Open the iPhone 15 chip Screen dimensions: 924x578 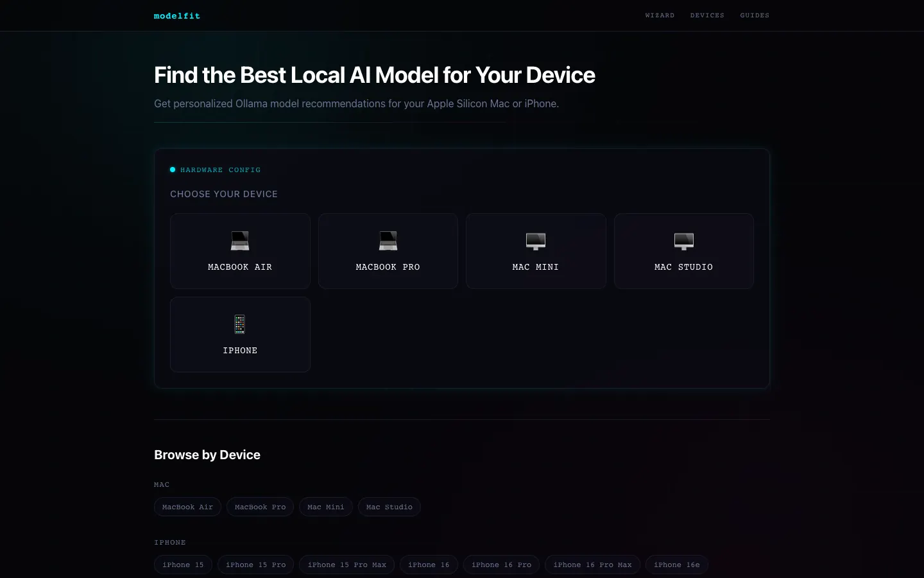pos(183,565)
